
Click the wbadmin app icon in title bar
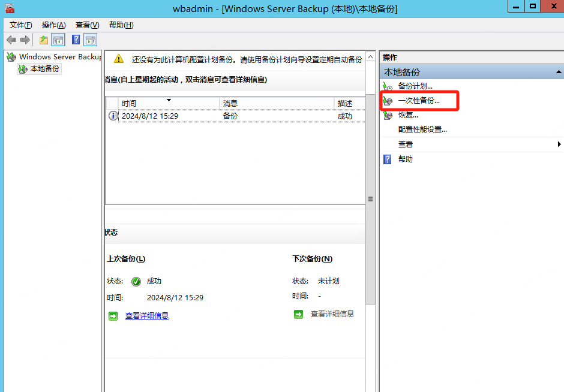pyautogui.click(x=10, y=8)
